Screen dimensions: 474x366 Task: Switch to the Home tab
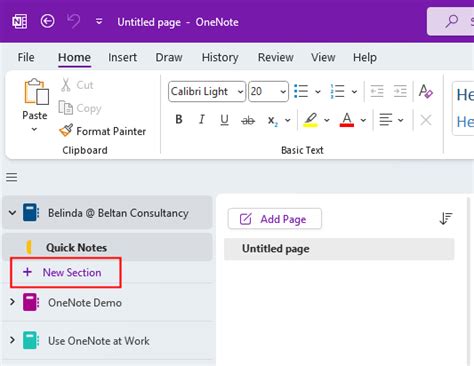pyautogui.click(x=74, y=57)
